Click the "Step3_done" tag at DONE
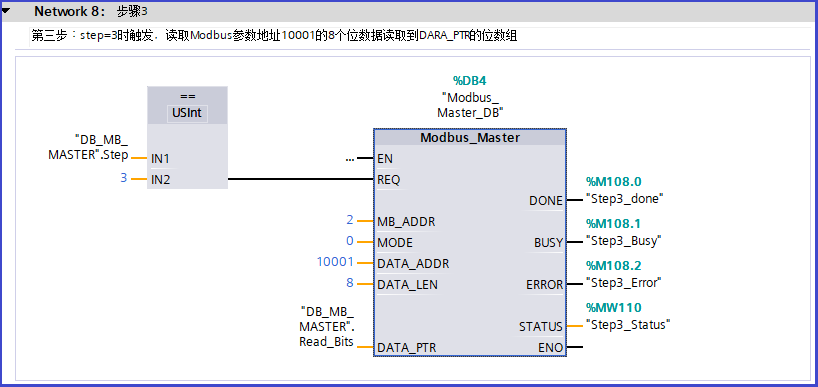Viewport: 818px width, 387px height. coord(624,199)
